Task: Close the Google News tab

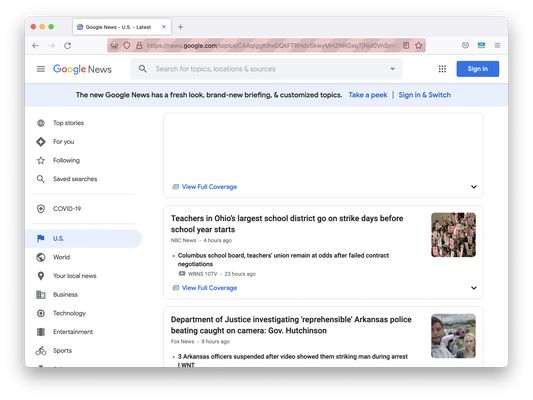Action: (164, 27)
